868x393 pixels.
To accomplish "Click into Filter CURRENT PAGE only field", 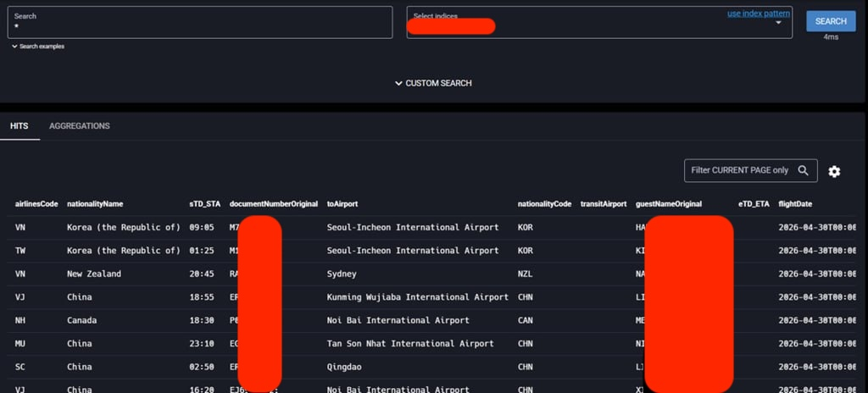I will point(739,170).
